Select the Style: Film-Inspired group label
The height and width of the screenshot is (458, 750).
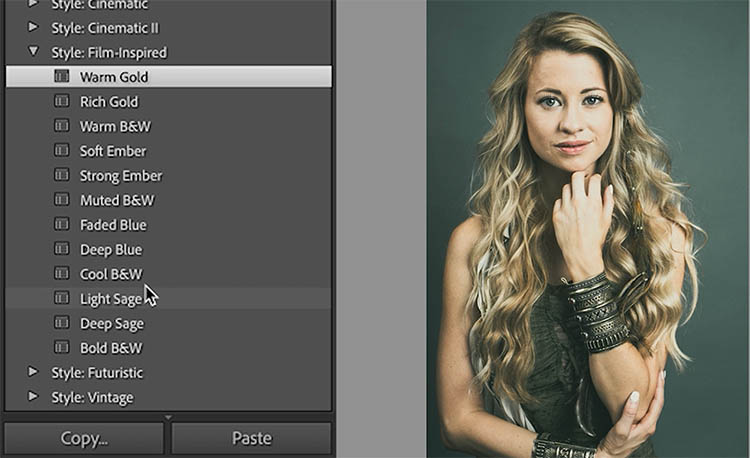109,53
